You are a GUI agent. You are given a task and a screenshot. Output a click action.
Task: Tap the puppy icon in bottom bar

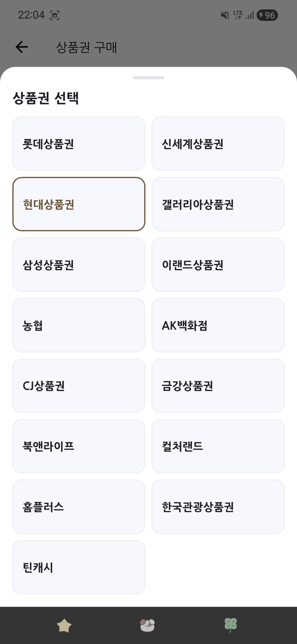point(147,625)
